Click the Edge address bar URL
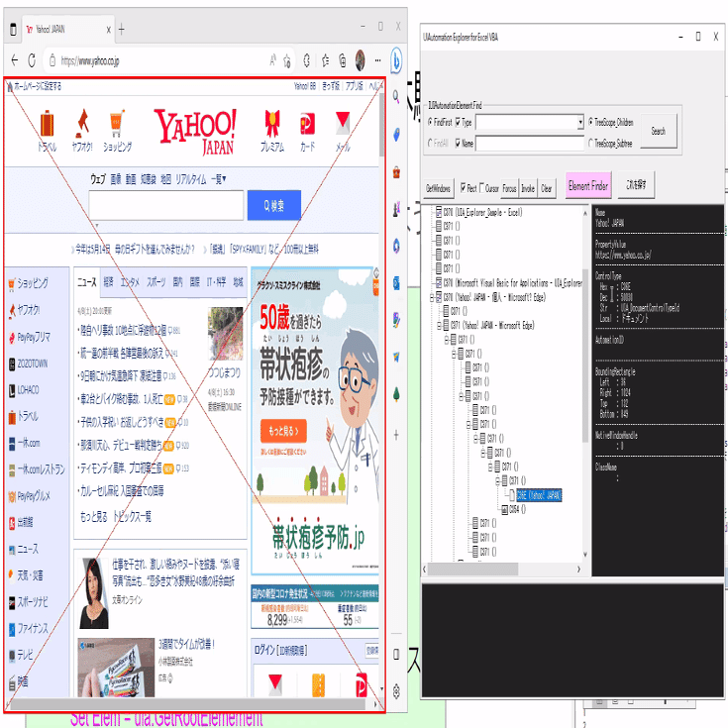 (x=90, y=60)
